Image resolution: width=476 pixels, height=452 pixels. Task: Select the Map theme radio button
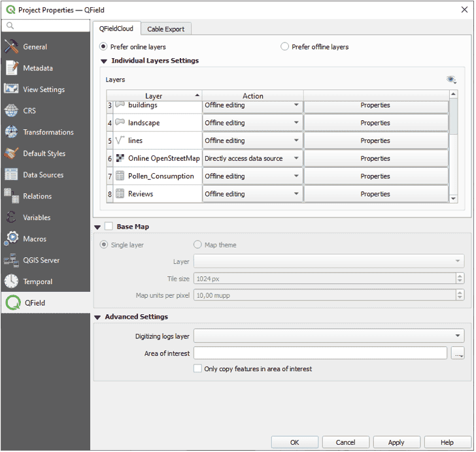[197, 245]
